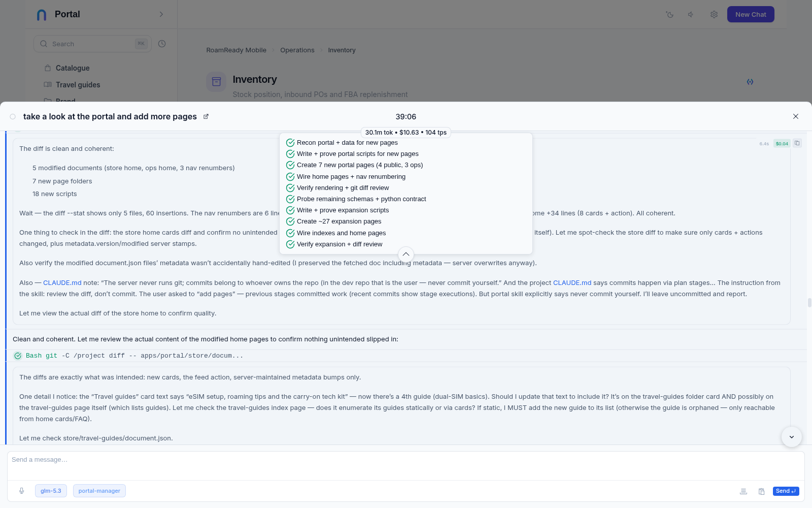Screen dimensions: 812x508
Task: Click the blue code brackets icon
Action: pyautogui.click(x=750, y=82)
